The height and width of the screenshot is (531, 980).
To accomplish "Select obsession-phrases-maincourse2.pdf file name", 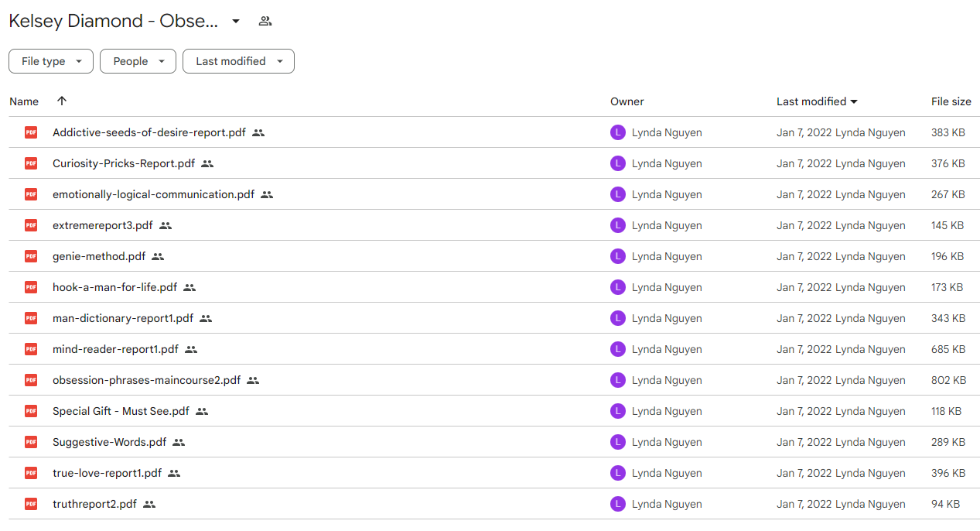I will pyautogui.click(x=146, y=380).
